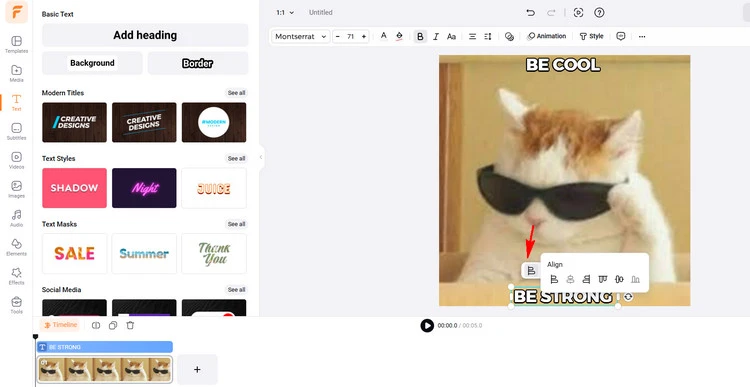
Task: Open the FlexClip home logo
Action: pos(16,12)
